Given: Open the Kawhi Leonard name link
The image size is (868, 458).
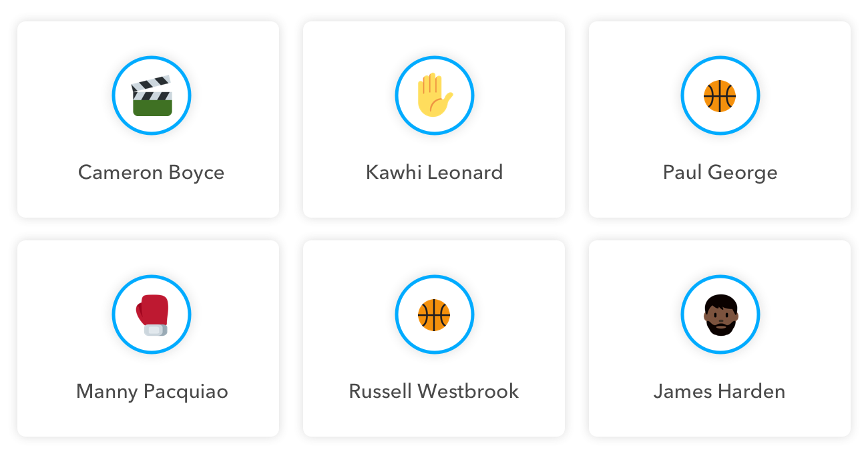Looking at the screenshot, I should (x=434, y=172).
